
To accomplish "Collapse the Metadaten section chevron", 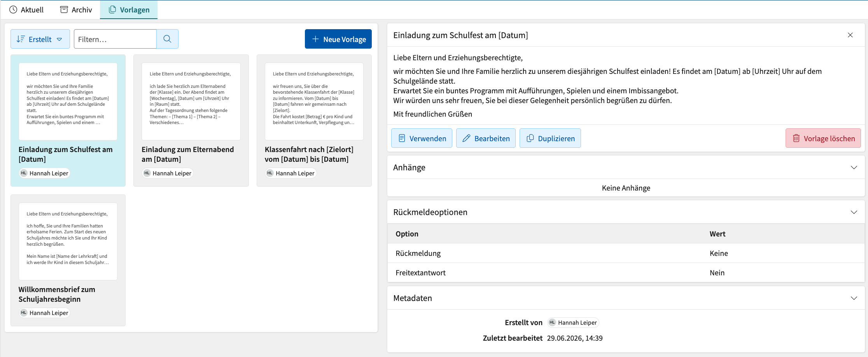I will coord(854,298).
